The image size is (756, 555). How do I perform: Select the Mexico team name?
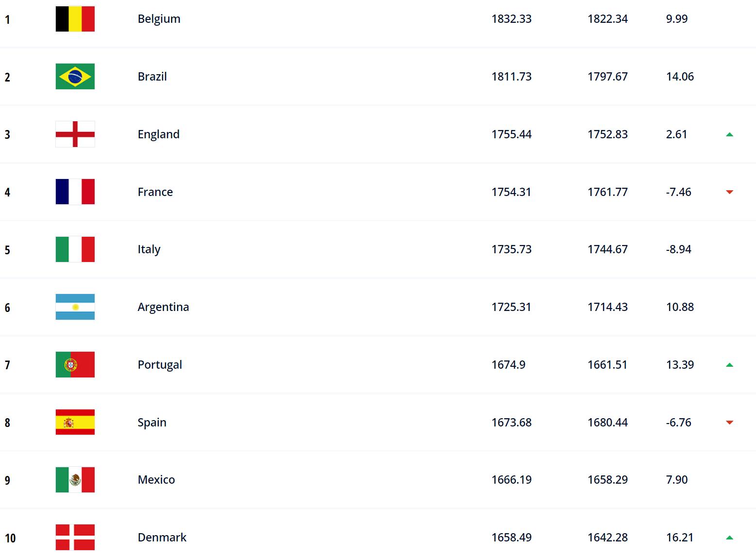click(x=156, y=480)
